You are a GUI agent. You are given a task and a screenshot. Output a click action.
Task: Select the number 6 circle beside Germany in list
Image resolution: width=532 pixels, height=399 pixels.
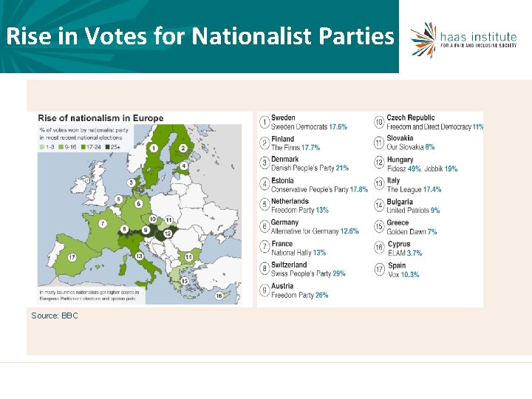pyautogui.click(x=264, y=226)
